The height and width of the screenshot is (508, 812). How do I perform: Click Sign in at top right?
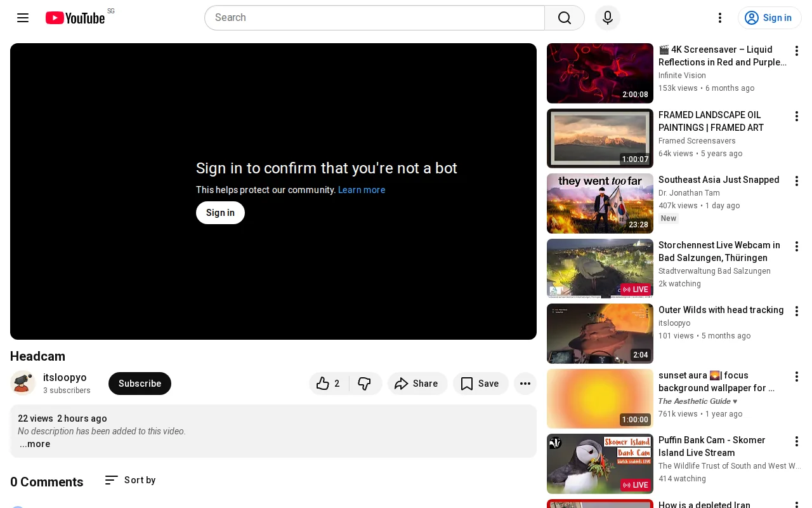[769, 18]
